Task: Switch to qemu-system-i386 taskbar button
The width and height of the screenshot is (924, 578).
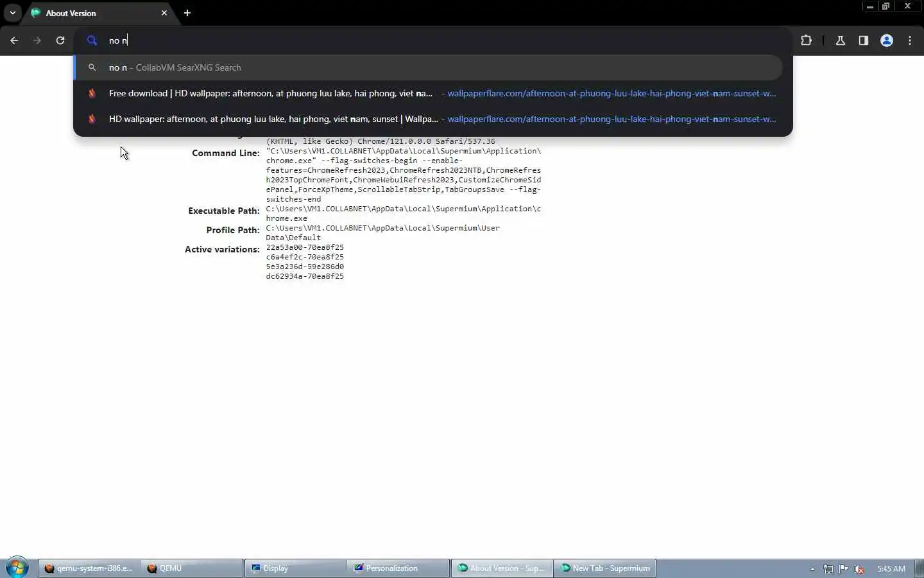Action: (89, 568)
